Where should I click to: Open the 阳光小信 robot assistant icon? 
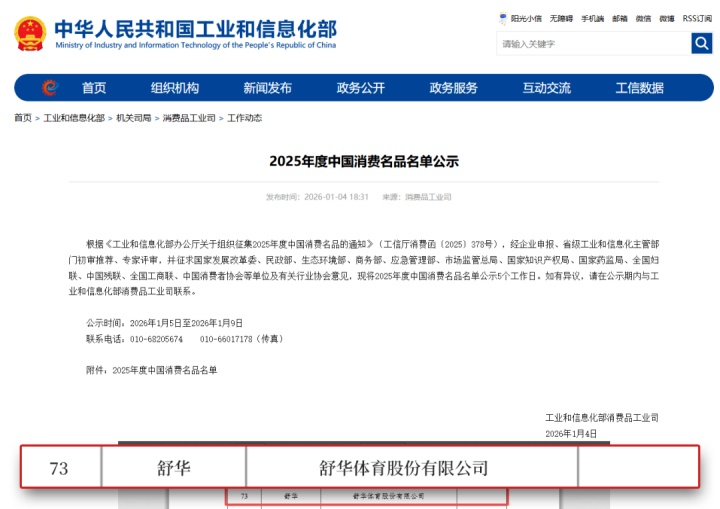pyautogui.click(x=503, y=18)
